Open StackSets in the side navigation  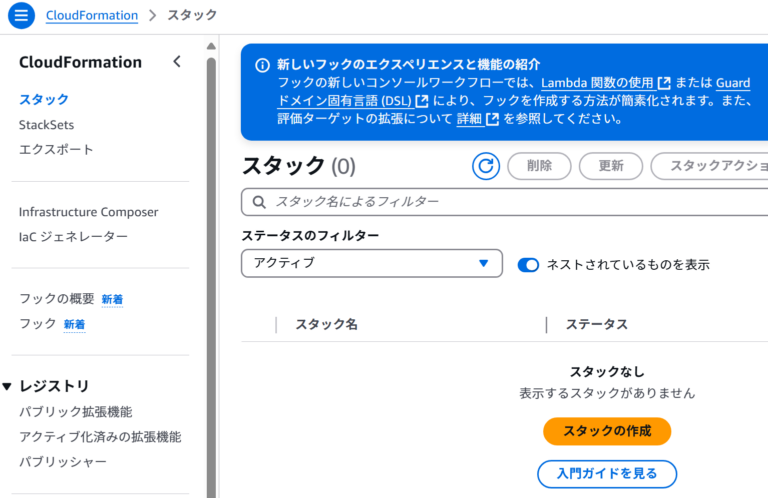(47, 125)
